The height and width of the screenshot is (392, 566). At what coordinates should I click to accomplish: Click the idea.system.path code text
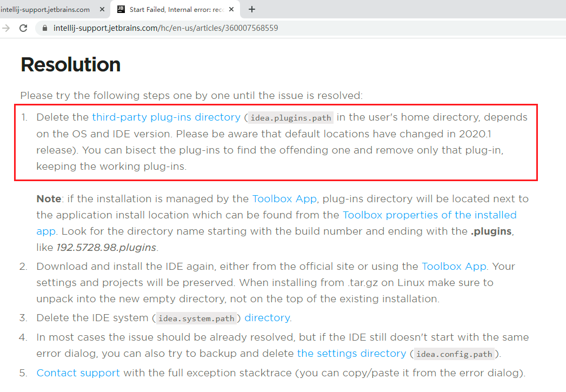tap(196, 318)
